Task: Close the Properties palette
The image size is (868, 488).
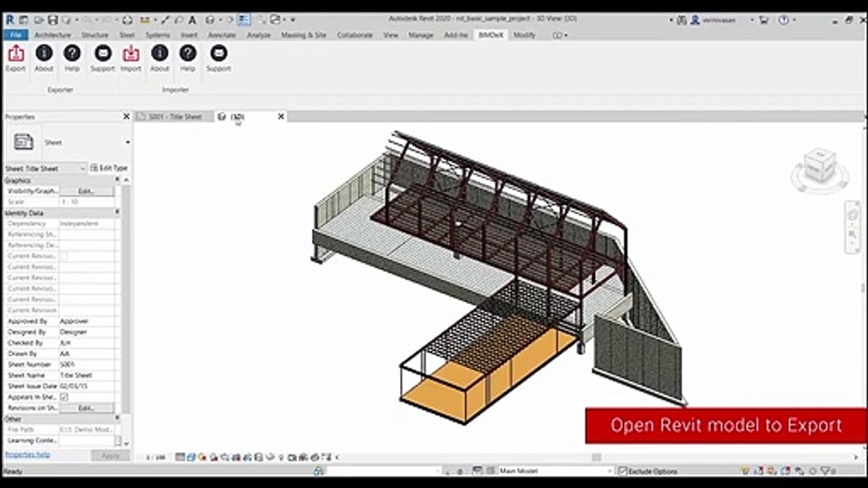Action: tap(126, 117)
